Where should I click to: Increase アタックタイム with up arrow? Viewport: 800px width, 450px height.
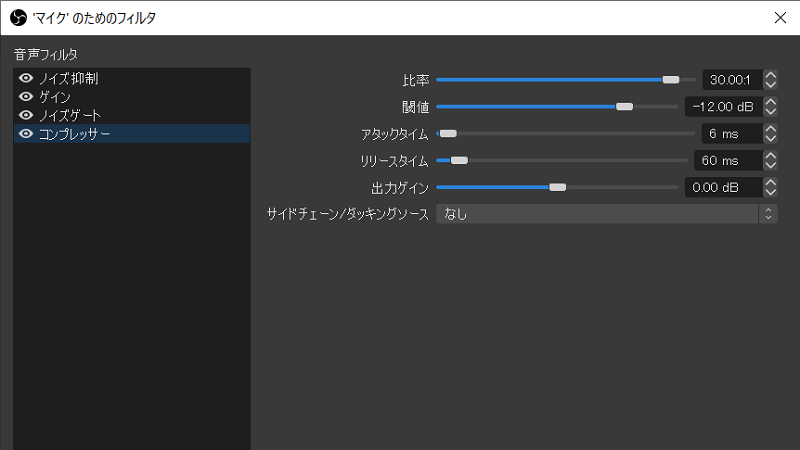click(770, 129)
